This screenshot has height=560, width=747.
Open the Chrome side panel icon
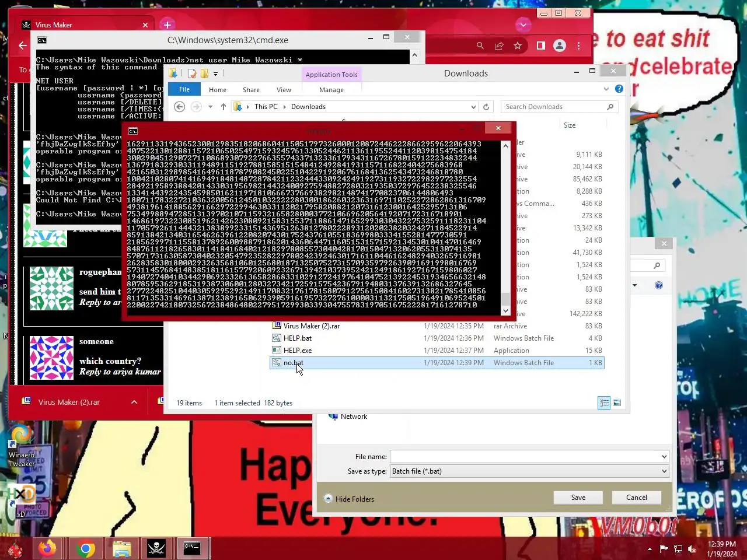tap(541, 45)
